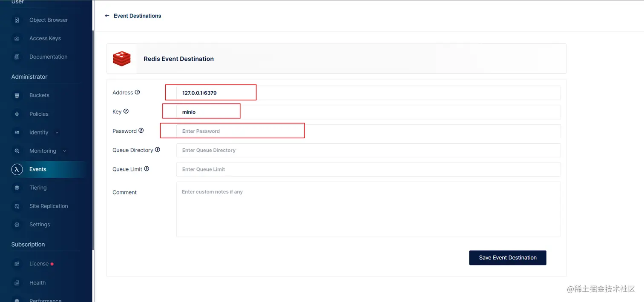Click the Enter Password field

(368, 131)
